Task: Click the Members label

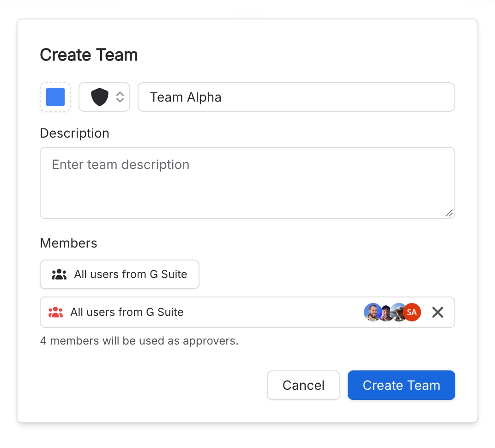Action: click(x=68, y=243)
